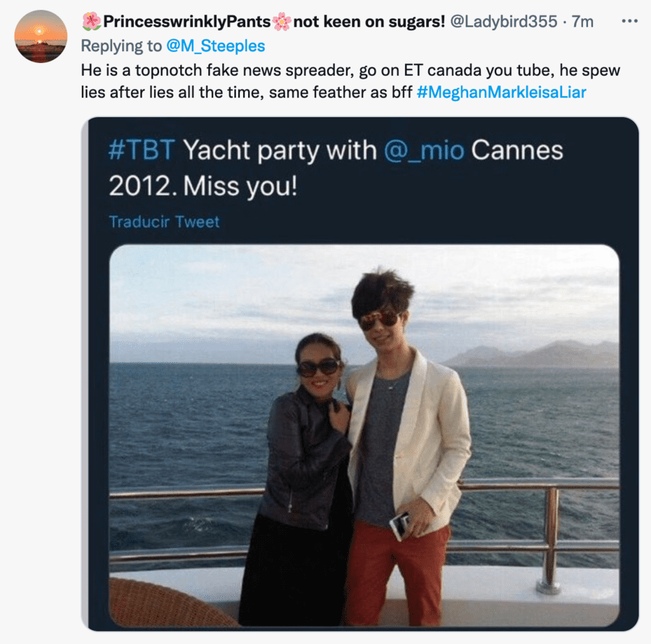
Task: Click the #TBT hashtag in the embedded tweet
Action: click(x=142, y=151)
